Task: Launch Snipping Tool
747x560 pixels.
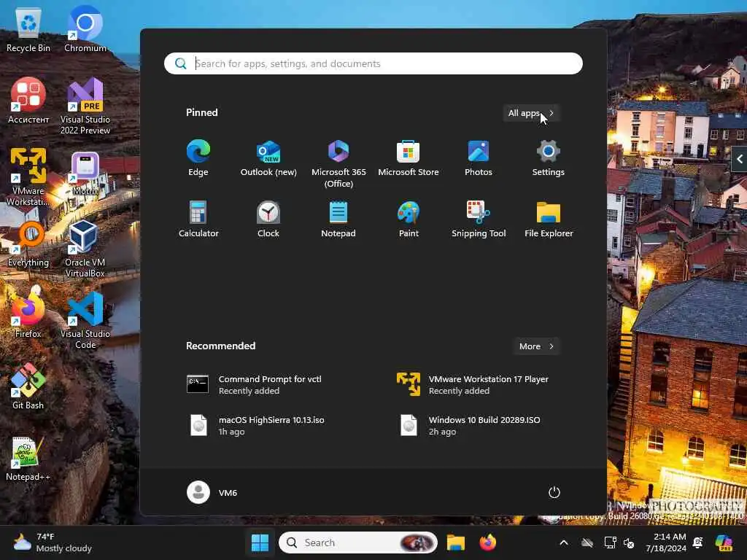Action: coord(479,219)
